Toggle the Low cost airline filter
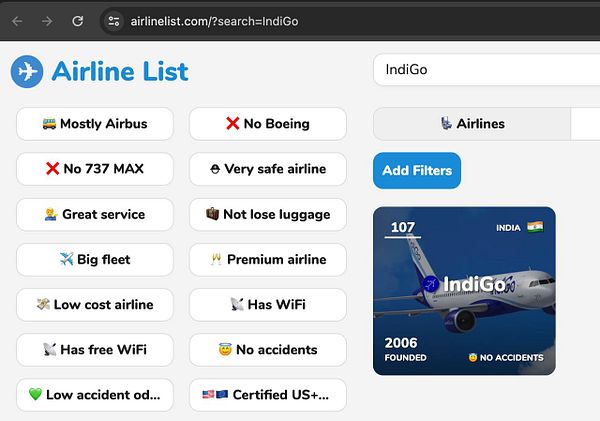The width and height of the screenshot is (600, 421). (95, 305)
